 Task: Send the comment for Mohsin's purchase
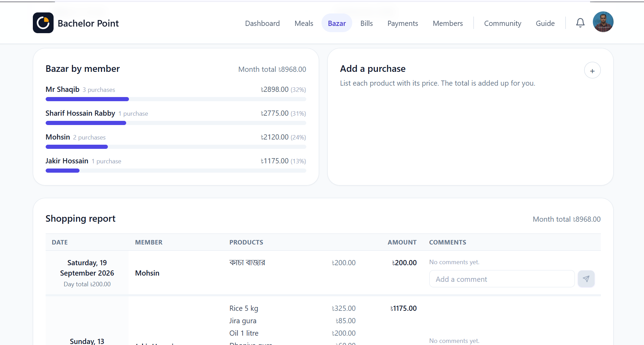pyautogui.click(x=586, y=279)
